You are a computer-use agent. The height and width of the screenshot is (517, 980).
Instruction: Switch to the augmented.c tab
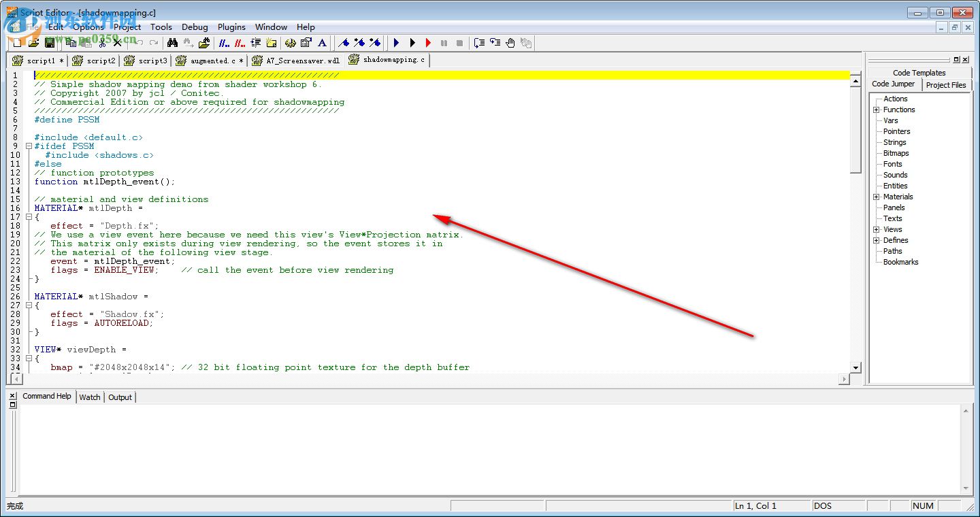(210, 61)
